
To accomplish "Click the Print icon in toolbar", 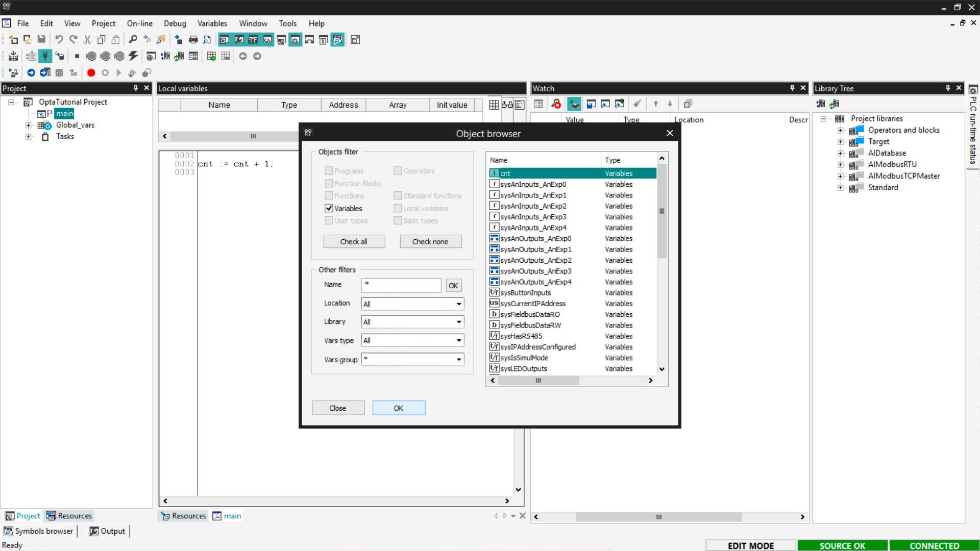I will tap(193, 40).
